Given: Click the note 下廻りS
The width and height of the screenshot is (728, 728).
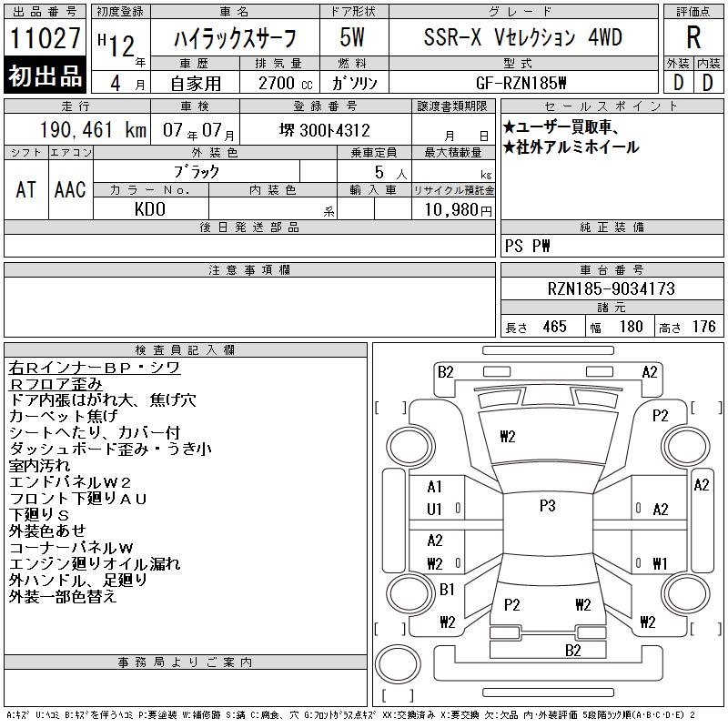Looking at the screenshot, I should coord(39,515).
